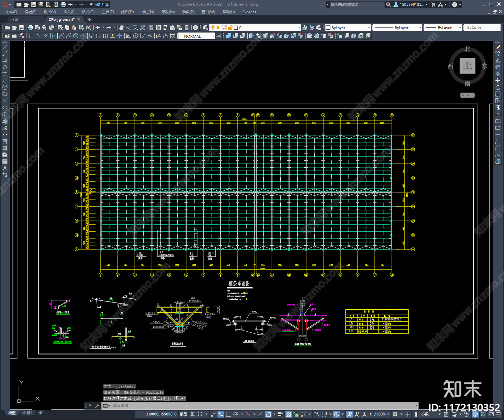Image resolution: width=504 pixels, height=420 pixels.
Task: Select the Linear dimension tool
Action: (31, 36)
